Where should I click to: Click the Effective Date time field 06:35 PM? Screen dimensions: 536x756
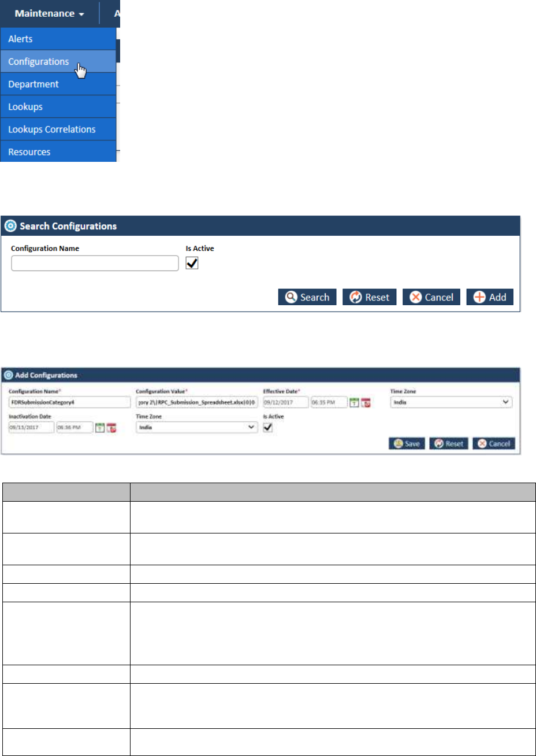click(329, 402)
